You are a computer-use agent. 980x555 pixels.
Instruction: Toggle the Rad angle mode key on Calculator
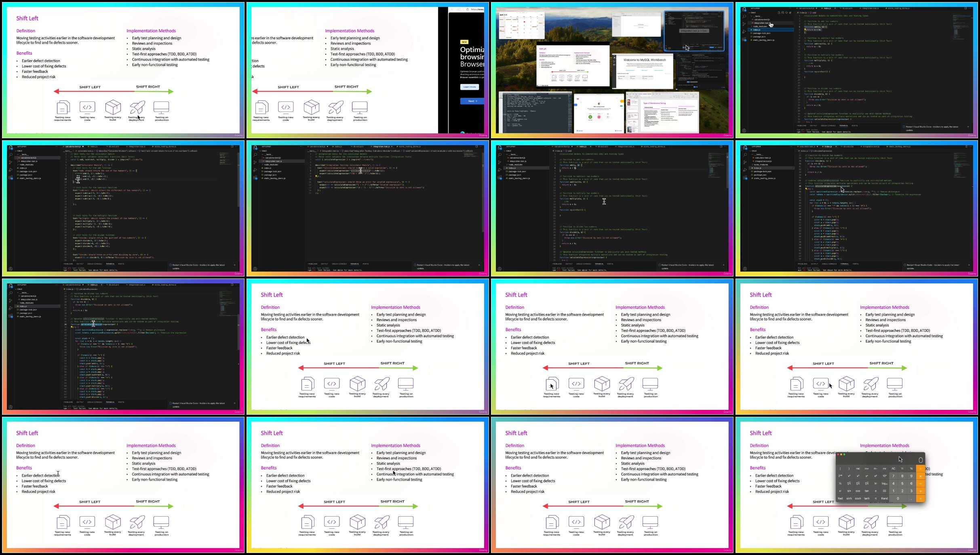(840, 498)
